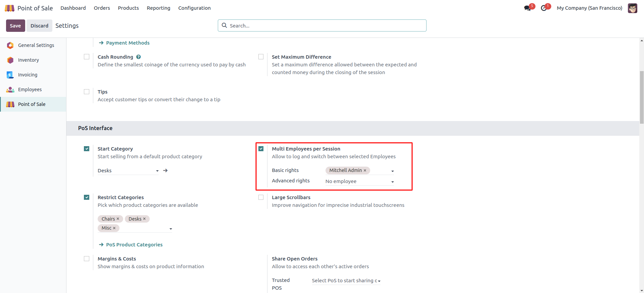This screenshot has width=644, height=293.
Task: Click the Cash Rounding help question icon
Action: 139,57
